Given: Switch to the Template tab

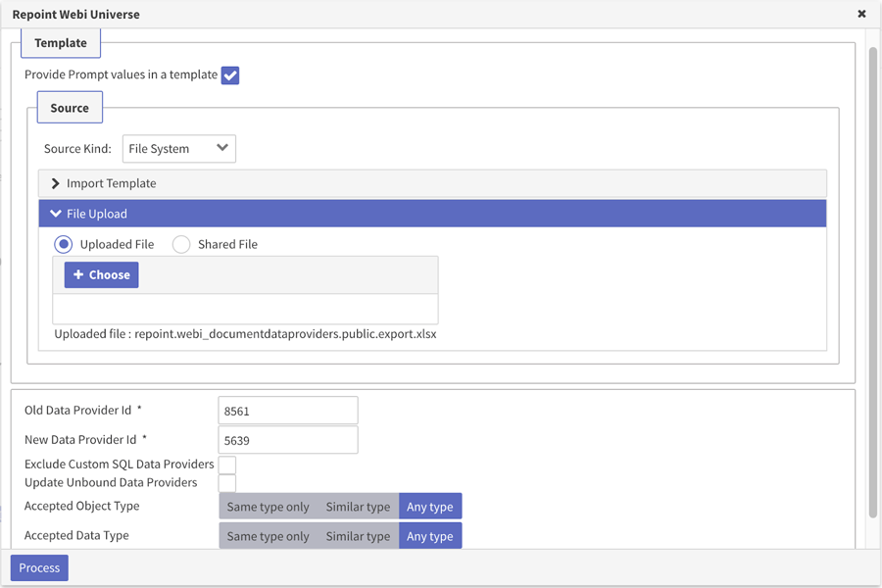Looking at the screenshot, I should click(x=60, y=43).
